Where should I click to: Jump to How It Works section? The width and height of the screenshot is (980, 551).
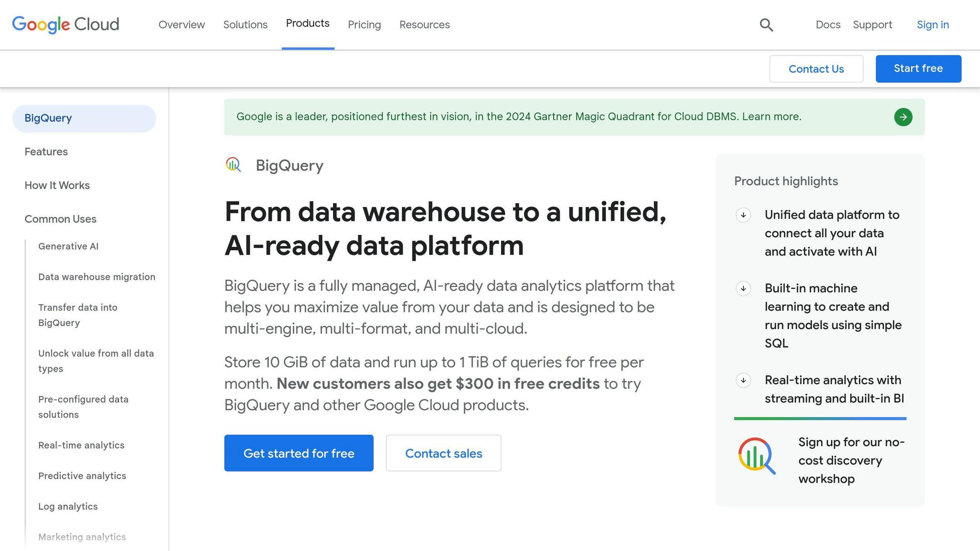click(x=57, y=185)
